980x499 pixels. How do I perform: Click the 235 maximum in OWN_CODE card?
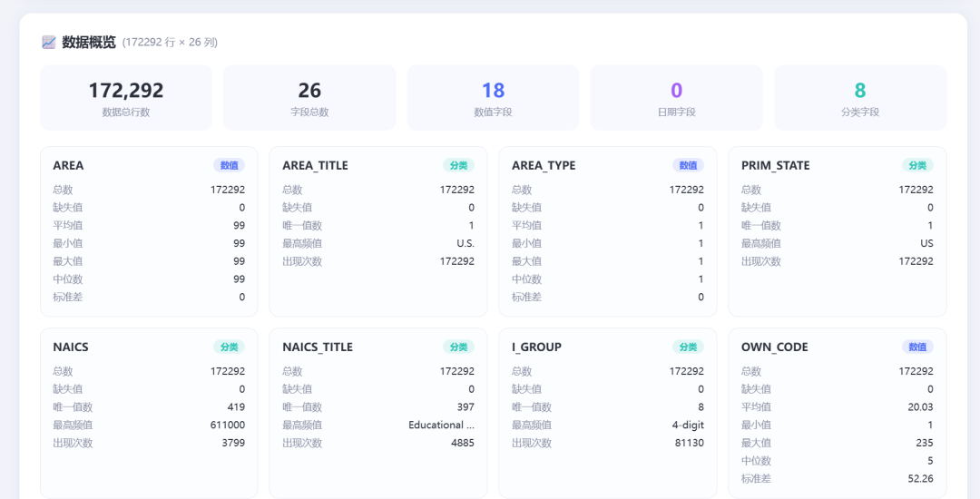(x=925, y=444)
